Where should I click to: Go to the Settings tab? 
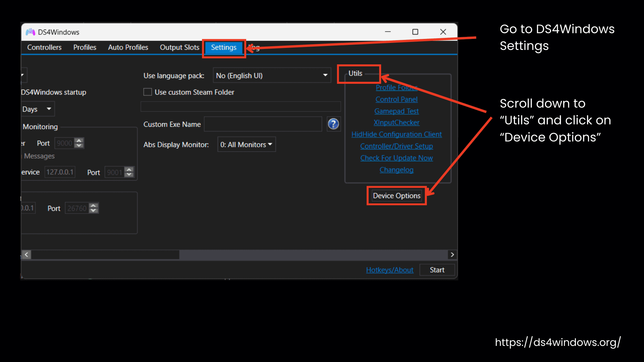click(224, 47)
